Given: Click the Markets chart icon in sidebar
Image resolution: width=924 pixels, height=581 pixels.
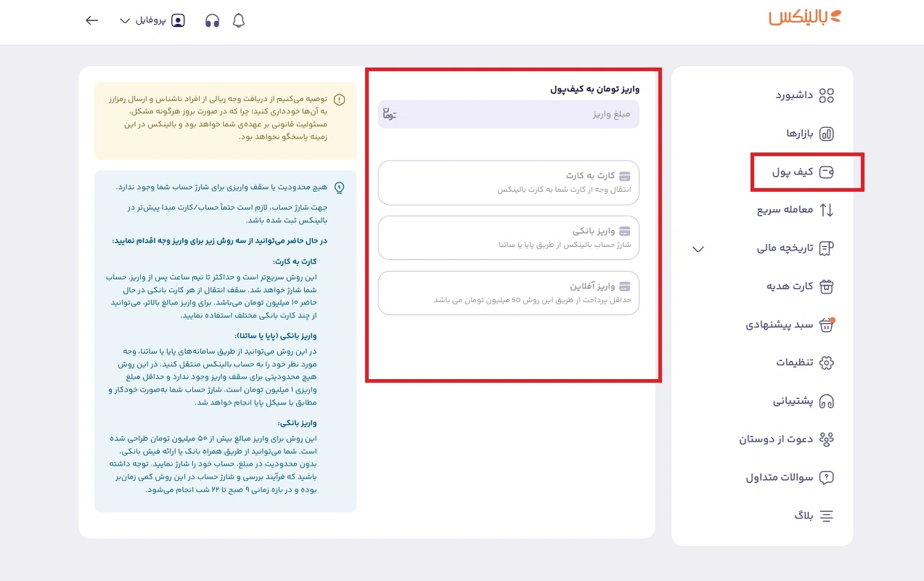Looking at the screenshot, I should coord(826,134).
